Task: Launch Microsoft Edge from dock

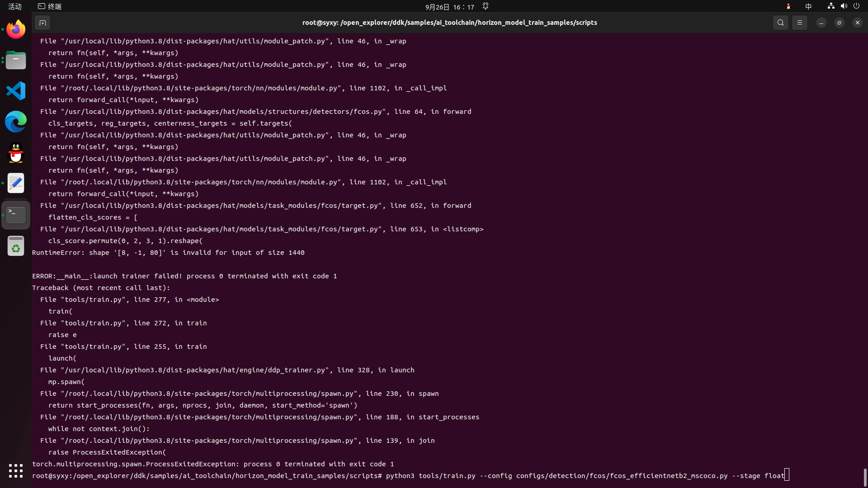Action: tap(16, 122)
